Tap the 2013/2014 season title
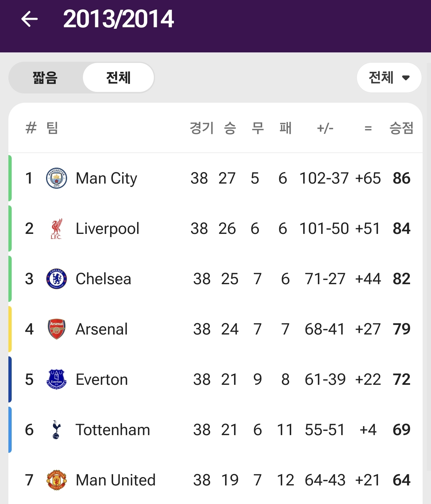 point(119,19)
